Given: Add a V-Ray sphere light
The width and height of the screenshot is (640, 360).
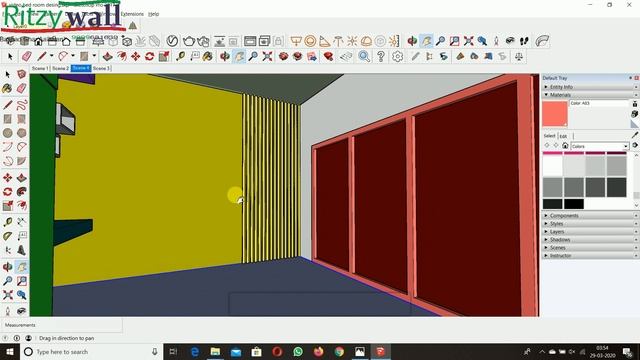Looking at the screenshot, I should 310,41.
